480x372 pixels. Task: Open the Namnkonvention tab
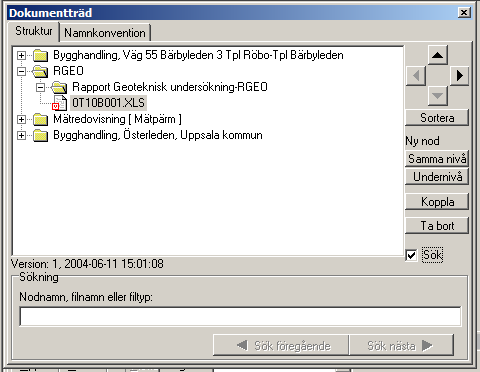(105, 33)
